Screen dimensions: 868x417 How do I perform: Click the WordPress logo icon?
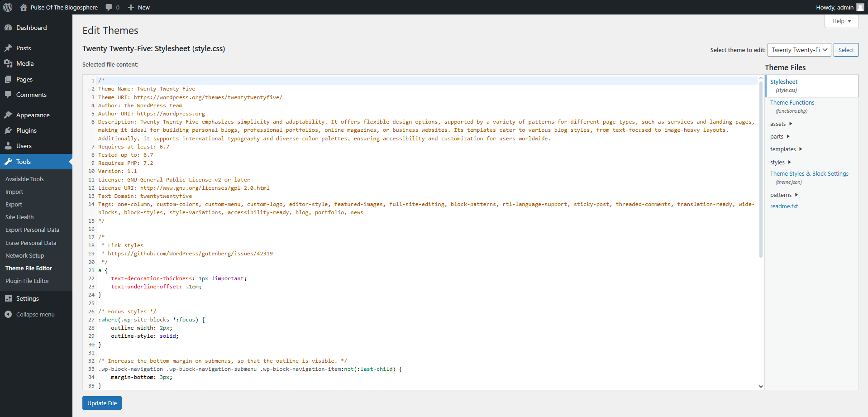(x=8, y=7)
